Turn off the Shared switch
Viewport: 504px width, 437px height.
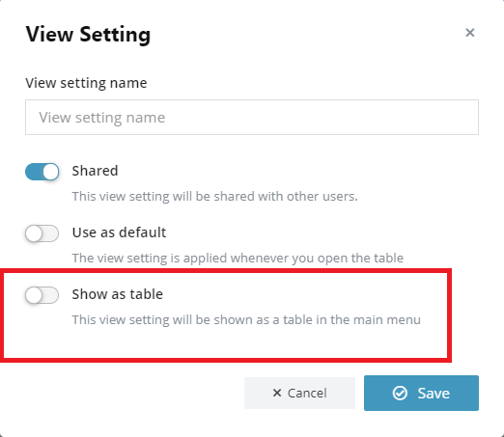click(42, 172)
